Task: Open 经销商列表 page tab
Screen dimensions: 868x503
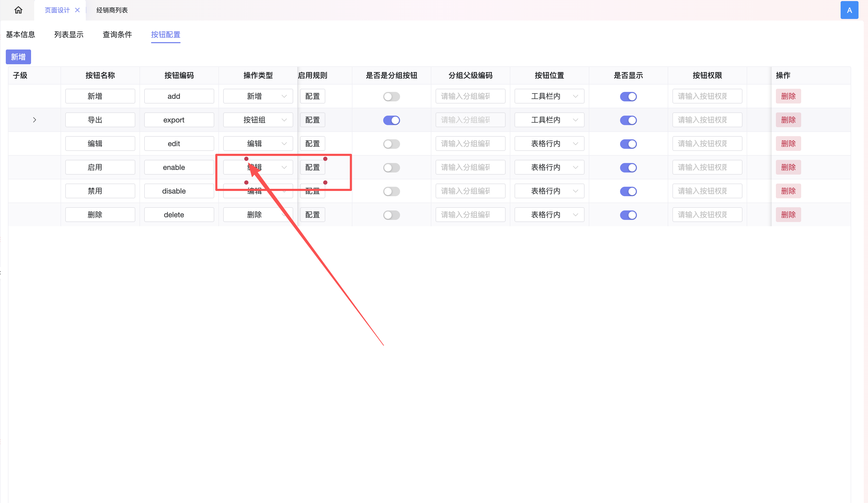Action: (112, 10)
